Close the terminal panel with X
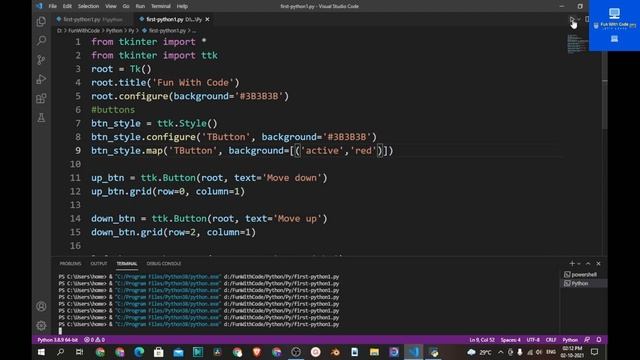 [598, 264]
